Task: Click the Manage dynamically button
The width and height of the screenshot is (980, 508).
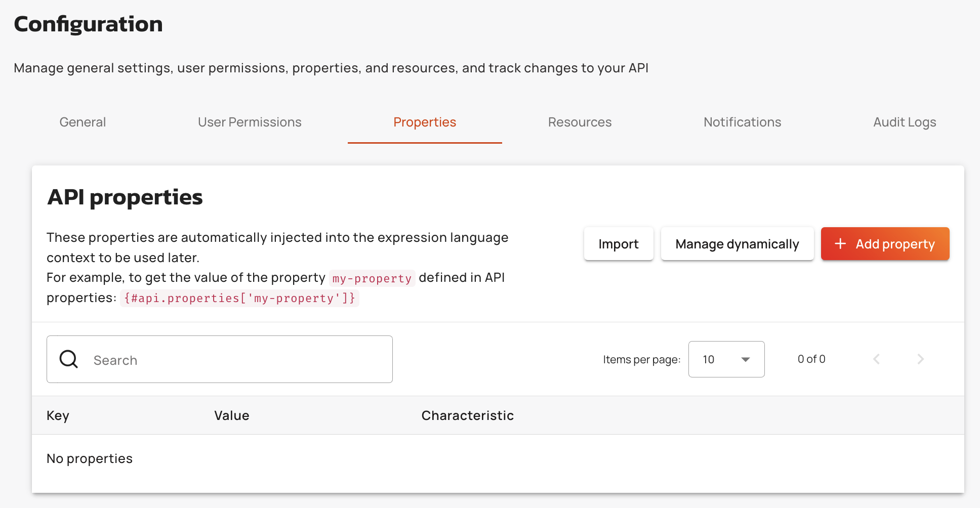Action: (x=737, y=244)
